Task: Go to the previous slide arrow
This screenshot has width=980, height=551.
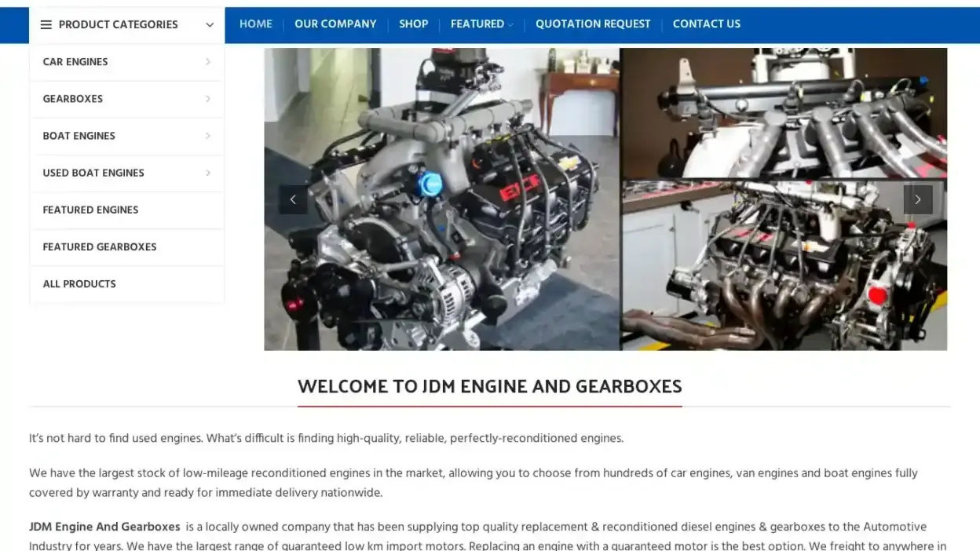Action: point(293,199)
